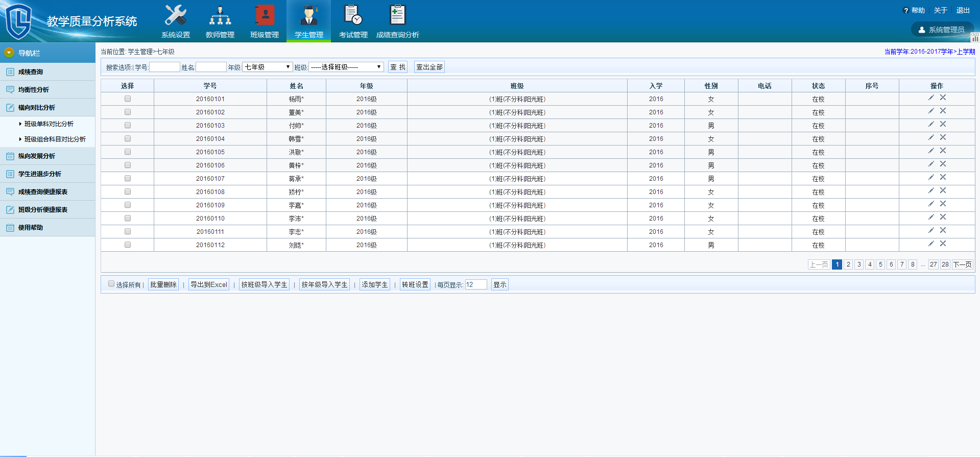Expand 纵向发展分析 sidebar section
980x457 pixels.
pyautogui.click(x=47, y=156)
